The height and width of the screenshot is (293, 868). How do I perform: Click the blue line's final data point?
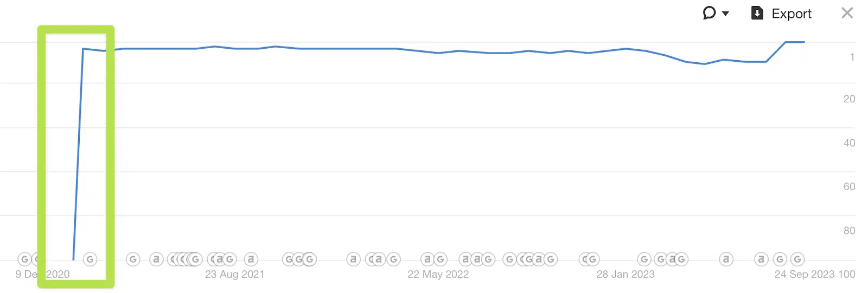point(804,42)
